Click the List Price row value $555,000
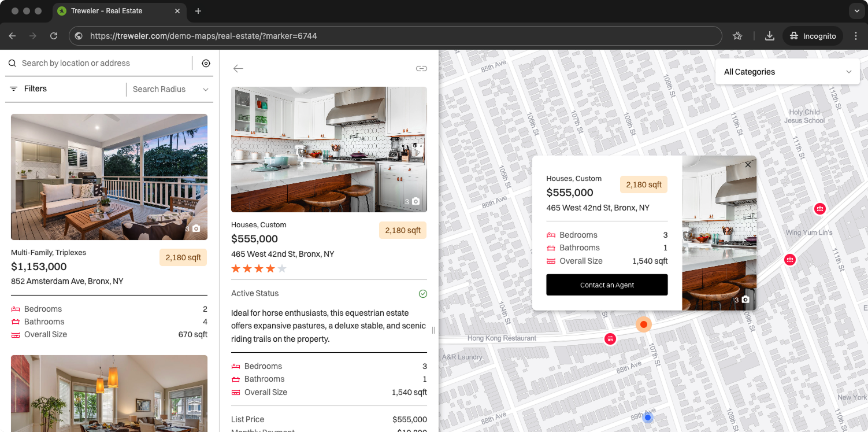Screen dimensions: 868x432 [410, 419]
